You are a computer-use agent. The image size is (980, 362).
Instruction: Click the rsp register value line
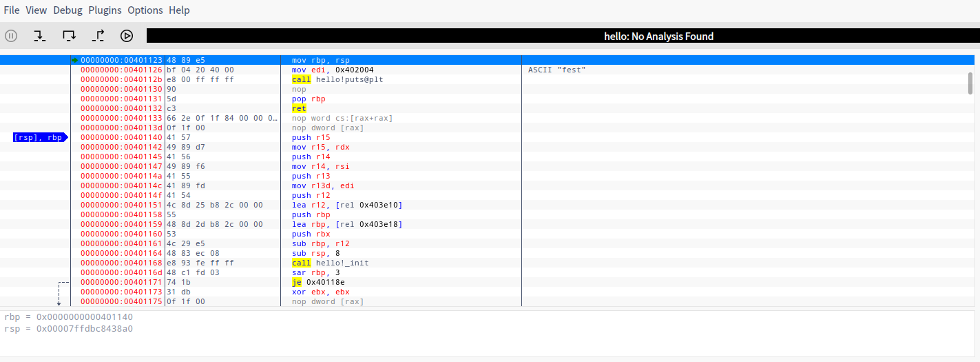pos(69,328)
